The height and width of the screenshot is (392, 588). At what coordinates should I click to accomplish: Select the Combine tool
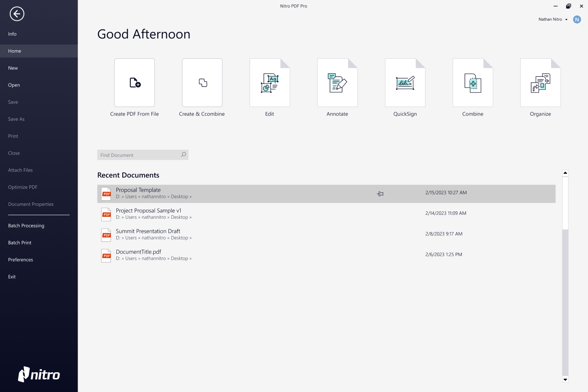tap(472, 83)
